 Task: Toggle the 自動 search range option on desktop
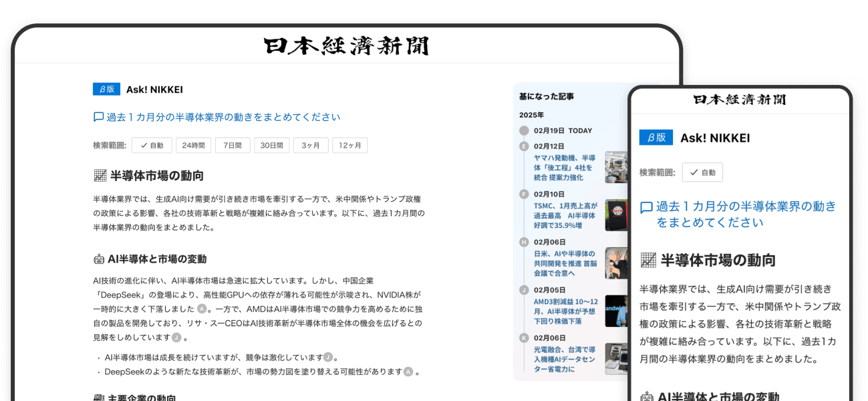[152, 145]
